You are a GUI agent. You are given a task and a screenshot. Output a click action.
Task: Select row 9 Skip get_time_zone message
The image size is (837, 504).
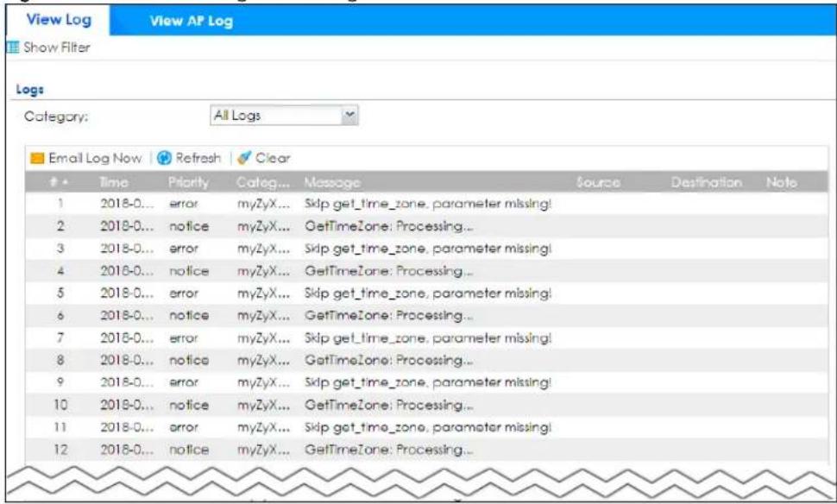point(428,382)
